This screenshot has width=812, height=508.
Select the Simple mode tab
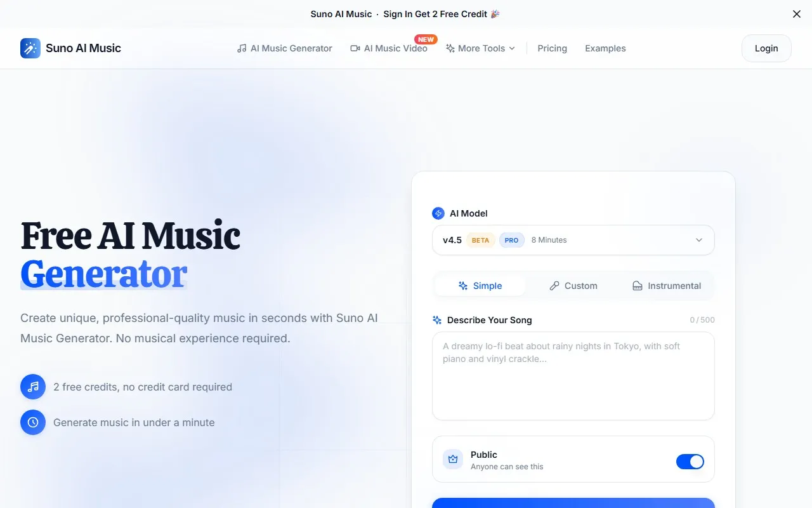(480, 286)
